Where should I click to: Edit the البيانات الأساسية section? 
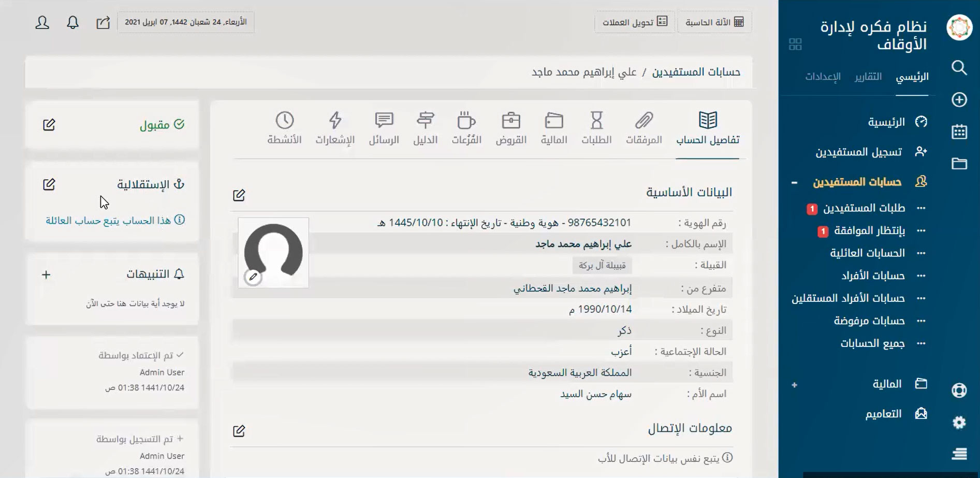(x=239, y=195)
